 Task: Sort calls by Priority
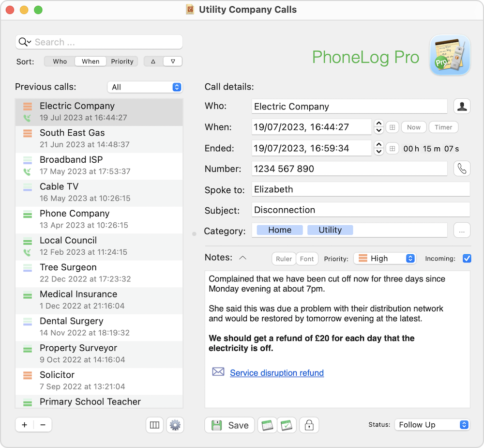122,62
